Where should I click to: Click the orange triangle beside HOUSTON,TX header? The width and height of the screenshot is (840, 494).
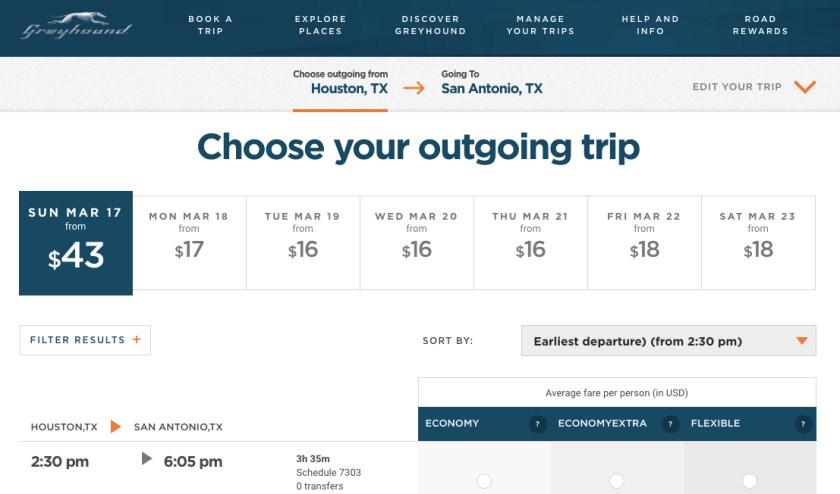click(116, 427)
